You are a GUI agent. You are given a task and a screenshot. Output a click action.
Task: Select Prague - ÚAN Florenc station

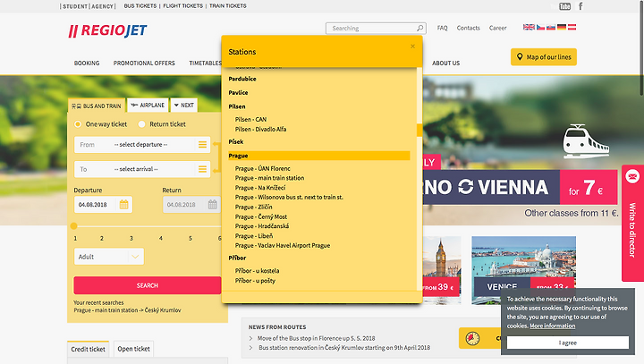tap(262, 168)
